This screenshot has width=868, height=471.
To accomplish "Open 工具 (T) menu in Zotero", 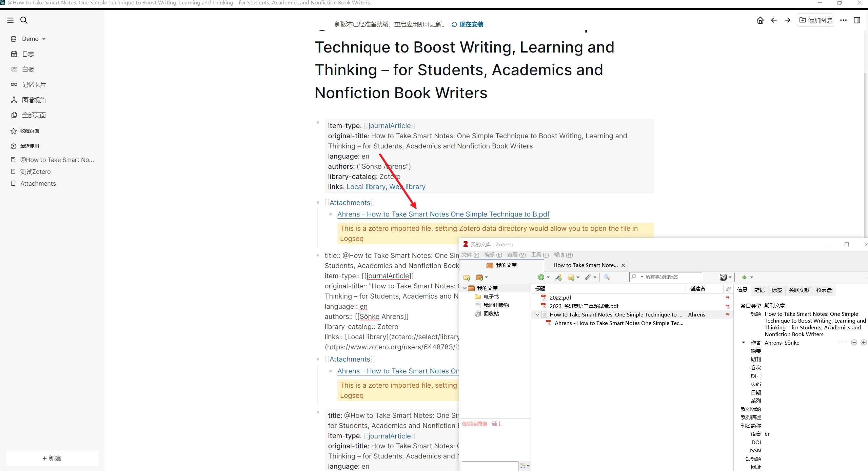I will coord(539,255).
